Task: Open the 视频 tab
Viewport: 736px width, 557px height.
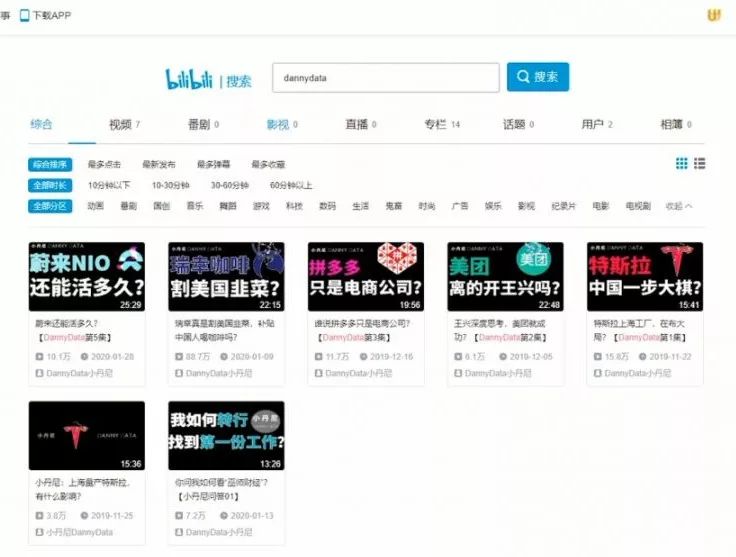Action: point(124,124)
